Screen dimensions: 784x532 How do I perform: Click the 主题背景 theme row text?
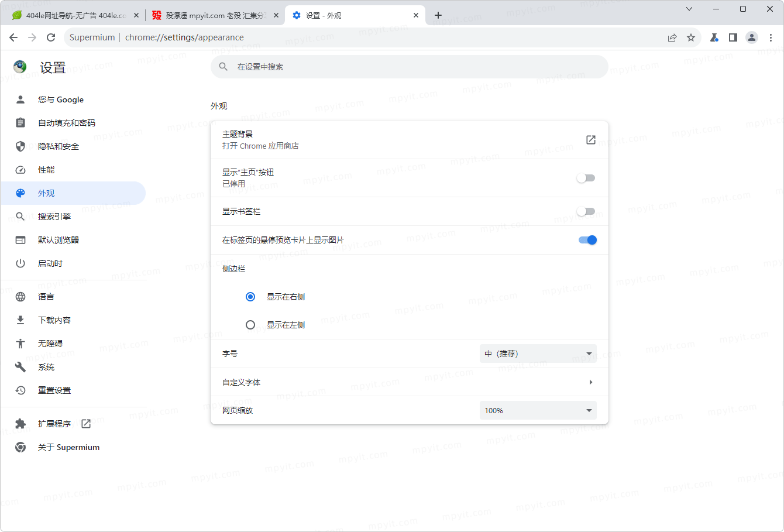tap(238, 134)
